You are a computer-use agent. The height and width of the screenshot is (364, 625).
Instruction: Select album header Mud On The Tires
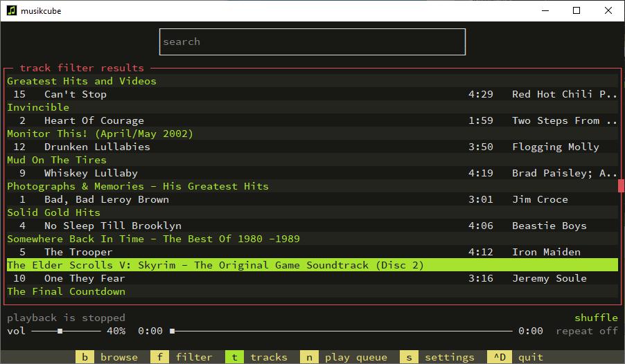312,160
